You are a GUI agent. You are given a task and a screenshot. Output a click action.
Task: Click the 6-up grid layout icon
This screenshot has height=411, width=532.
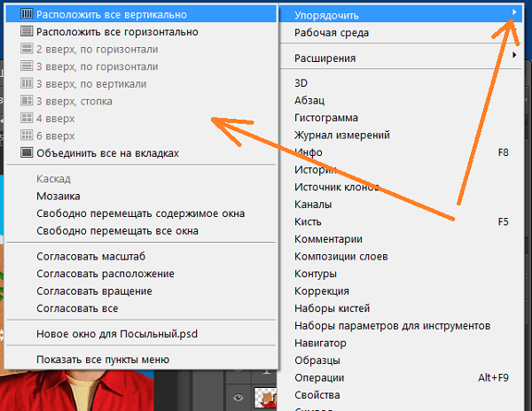(x=27, y=136)
